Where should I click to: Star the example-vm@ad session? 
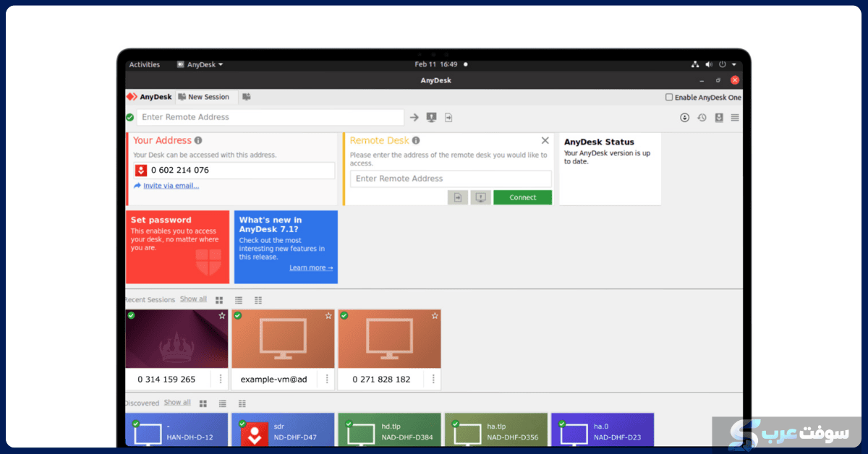point(328,316)
